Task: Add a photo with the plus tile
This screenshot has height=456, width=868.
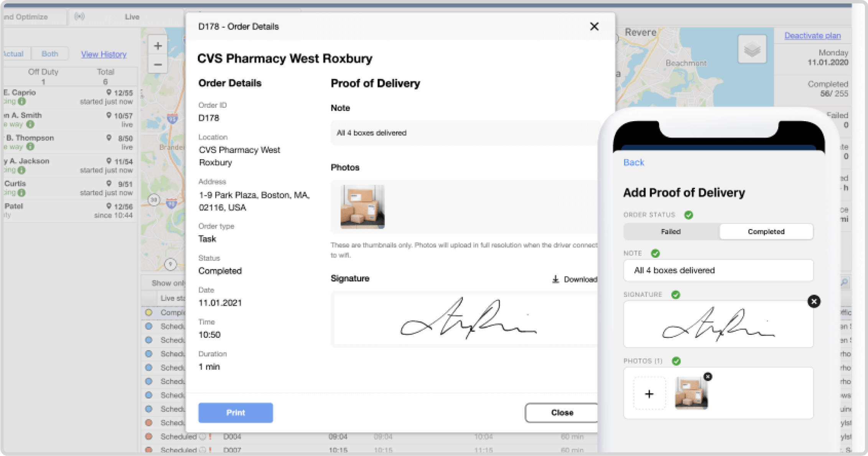Action: click(x=649, y=394)
